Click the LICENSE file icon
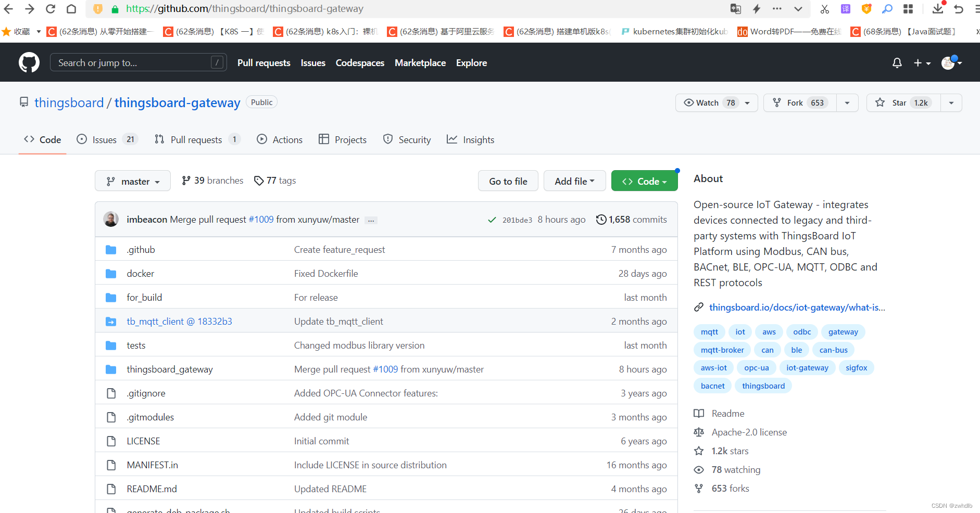 pos(111,441)
